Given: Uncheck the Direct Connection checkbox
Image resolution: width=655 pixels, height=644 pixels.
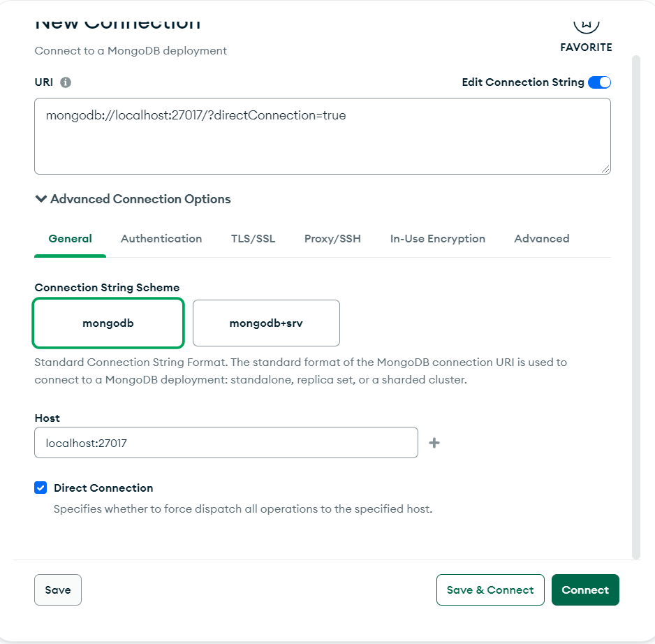Looking at the screenshot, I should (41, 488).
